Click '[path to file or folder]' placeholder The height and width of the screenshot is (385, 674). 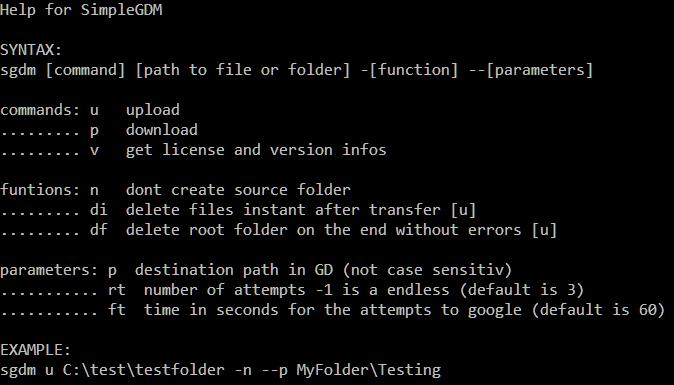click(x=243, y=70)
